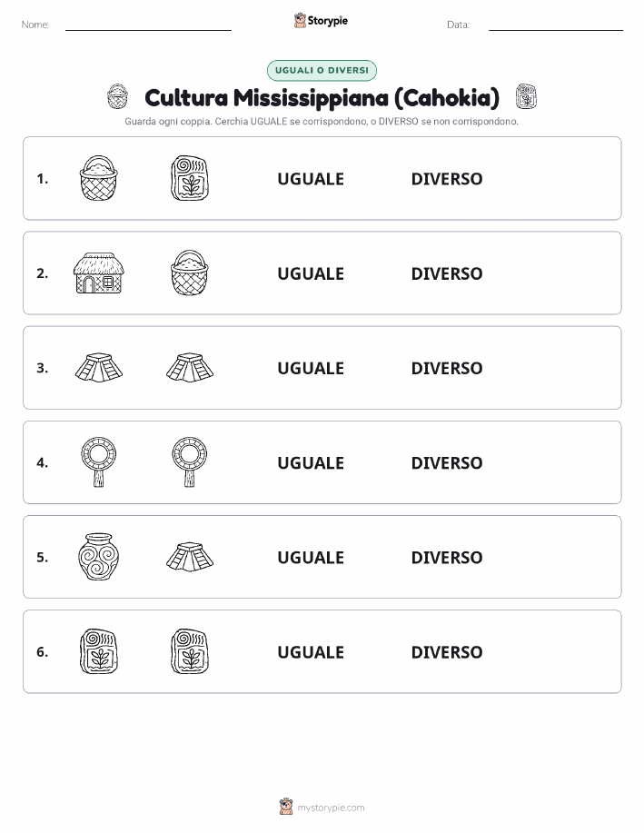Select the thatched hut icon in row 2

(x=98, y=273)
